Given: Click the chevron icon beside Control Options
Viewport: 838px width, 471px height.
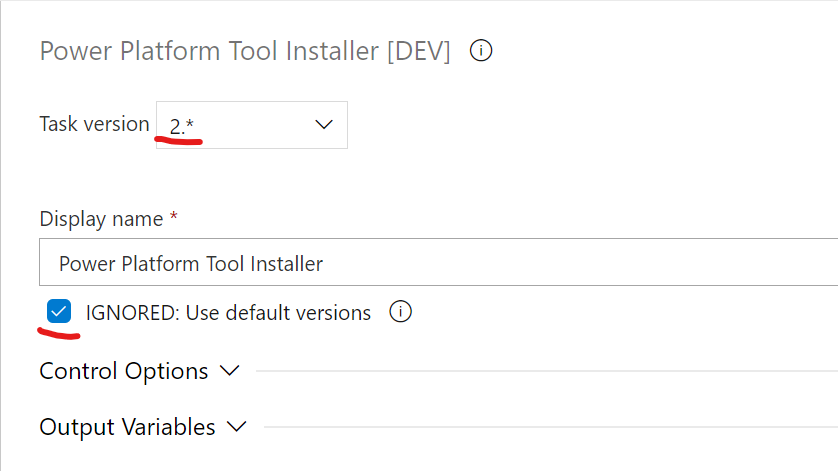Looking at the screenshot, I should coord(229,371).
